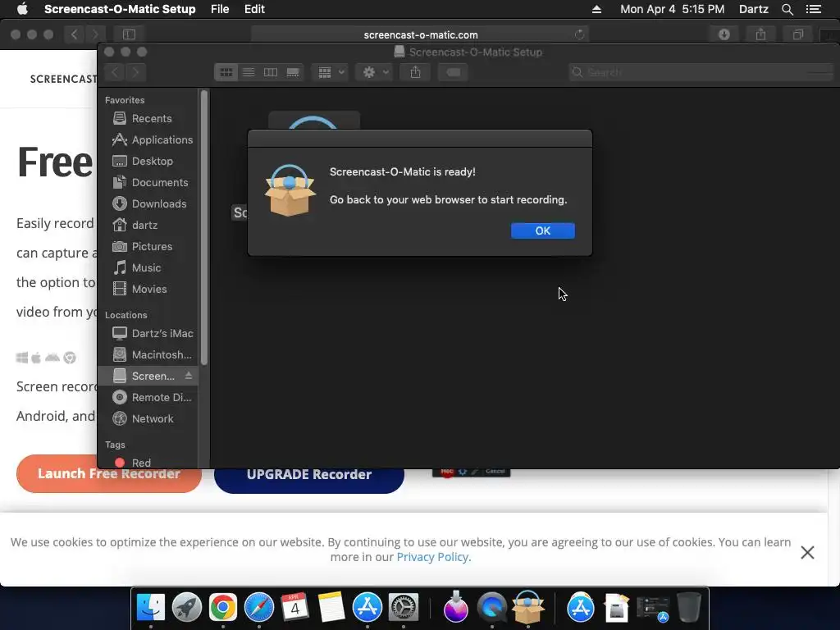Click UPGRADE Recorder on the web page
This screenshot has width=840, height=630.
click(x=309, y=475)
